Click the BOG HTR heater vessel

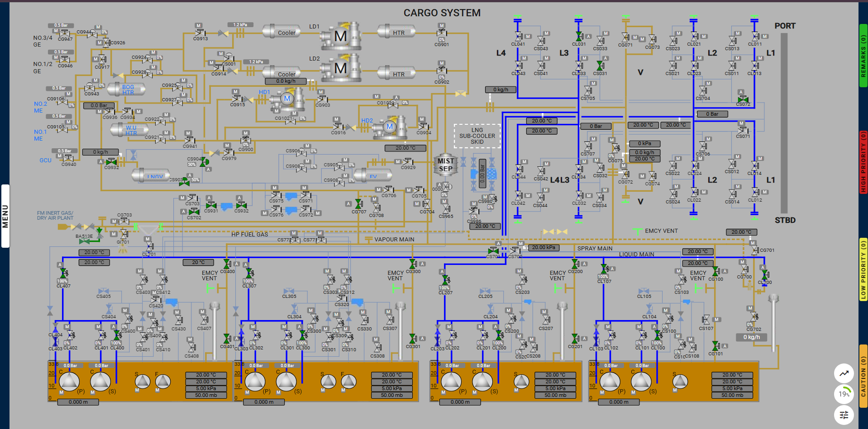(128, 90)
